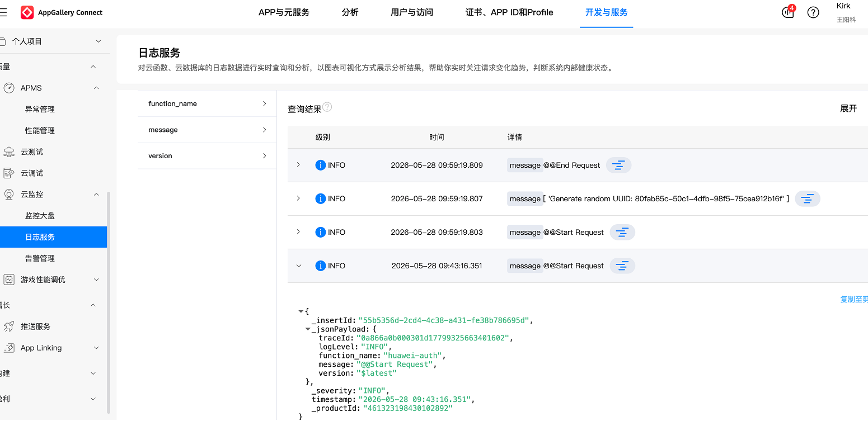Click the 复制至剪 copy link
This screenshot has height=426, width=868.
pos(854,300)
